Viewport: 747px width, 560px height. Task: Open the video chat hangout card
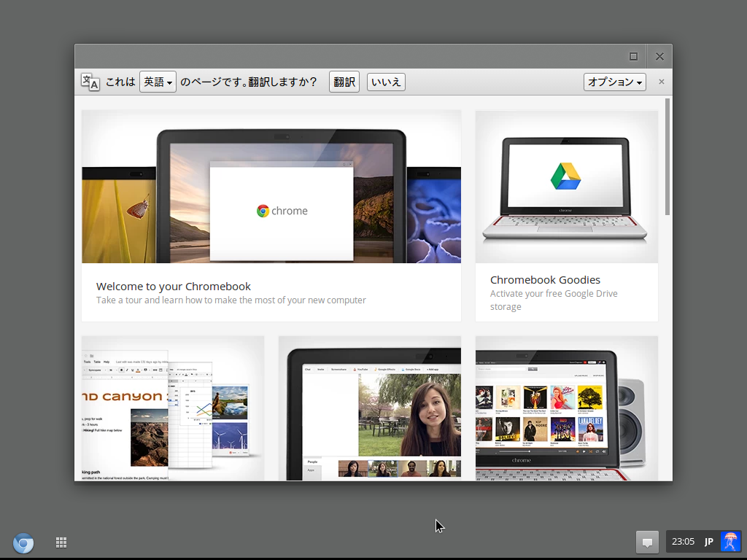tap(370, 408)
